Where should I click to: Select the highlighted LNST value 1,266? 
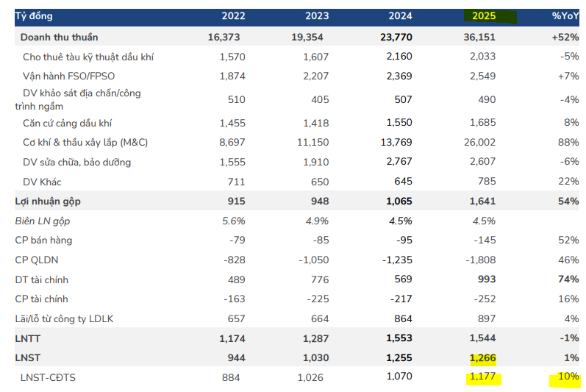483,358
